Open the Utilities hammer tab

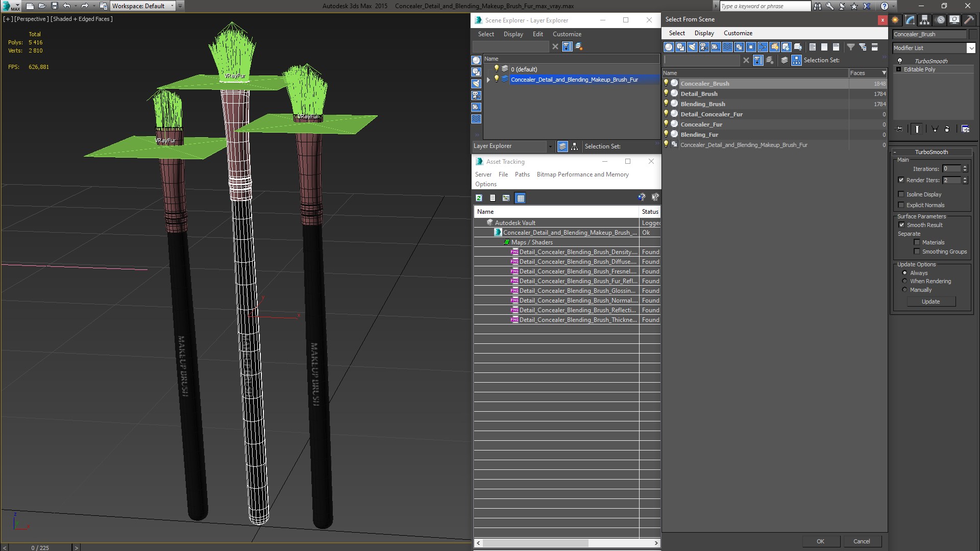969,20
